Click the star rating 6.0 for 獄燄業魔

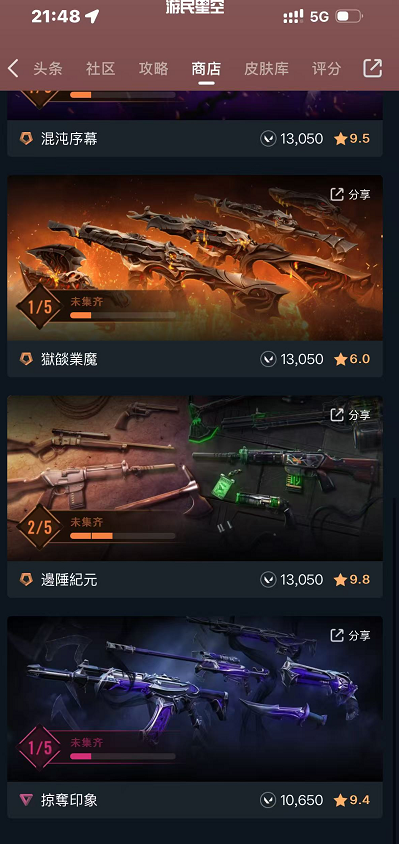[352, 359]
